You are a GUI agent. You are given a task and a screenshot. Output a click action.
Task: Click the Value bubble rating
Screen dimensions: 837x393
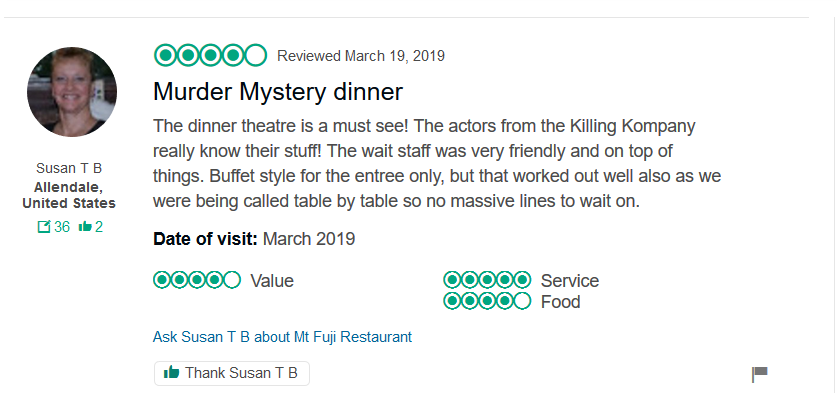click(x=197, y=280)
